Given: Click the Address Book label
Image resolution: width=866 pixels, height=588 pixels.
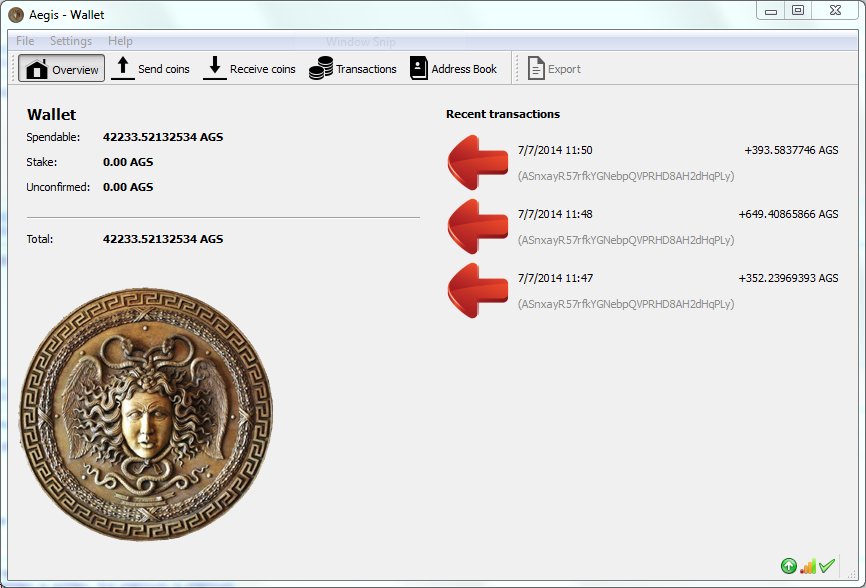Looking at the screenshot, I should point(464,69).
